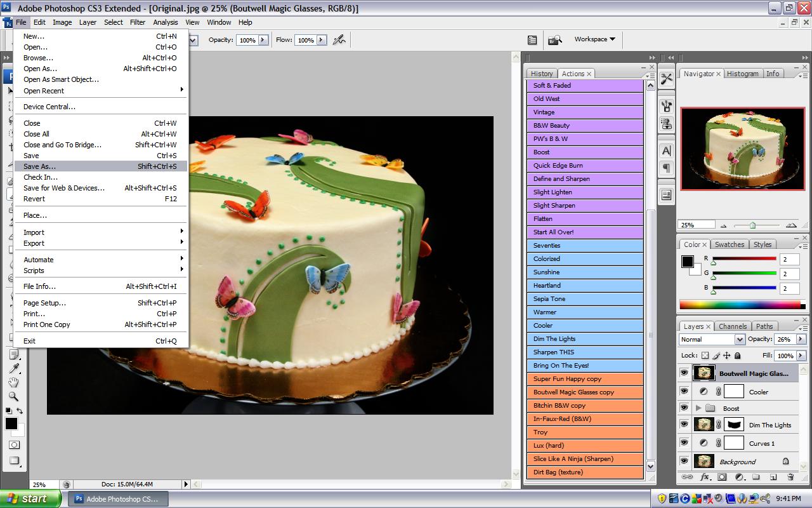Open the Open Recent submenu
The height and width of the screenshot is (508, 812).
point(101,91)
